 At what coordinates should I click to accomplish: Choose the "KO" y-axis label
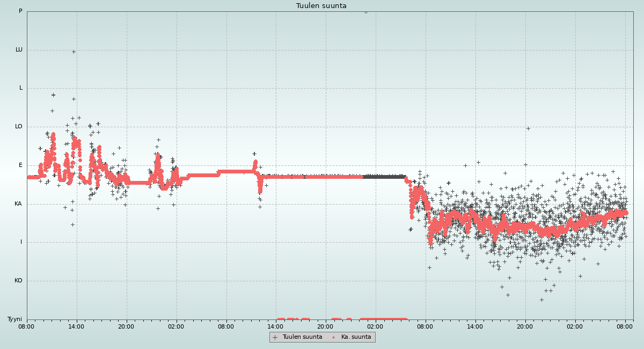[18, 281]
